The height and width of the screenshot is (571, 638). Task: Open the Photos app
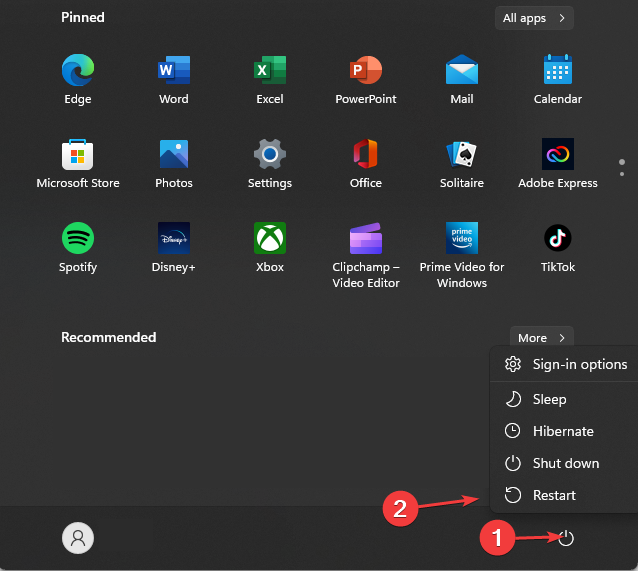(174, 164)
